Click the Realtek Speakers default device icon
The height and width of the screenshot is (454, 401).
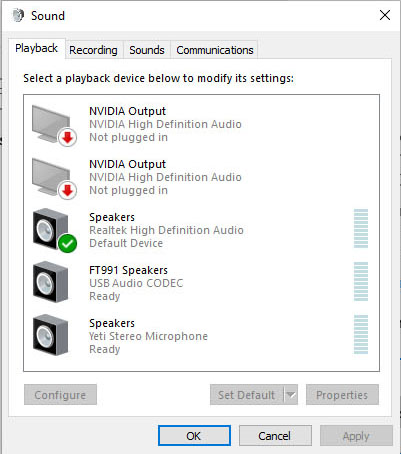(x=55, y=230)
